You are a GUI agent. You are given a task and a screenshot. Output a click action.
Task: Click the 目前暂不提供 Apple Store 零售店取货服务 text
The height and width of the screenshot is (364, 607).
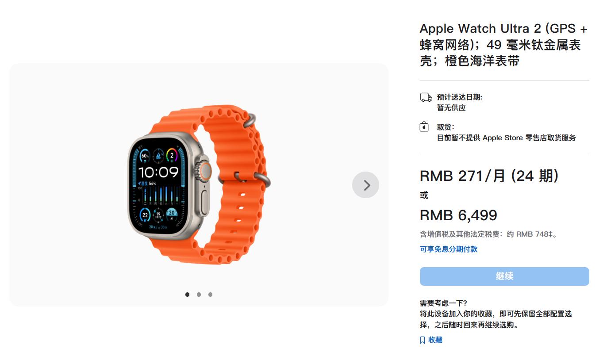point(507,138)
